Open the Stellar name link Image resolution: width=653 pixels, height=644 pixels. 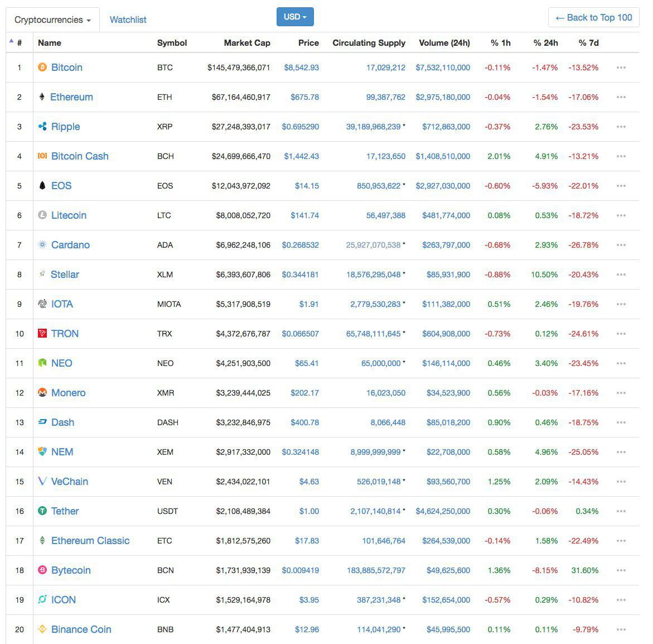click(x=65, y=274)
